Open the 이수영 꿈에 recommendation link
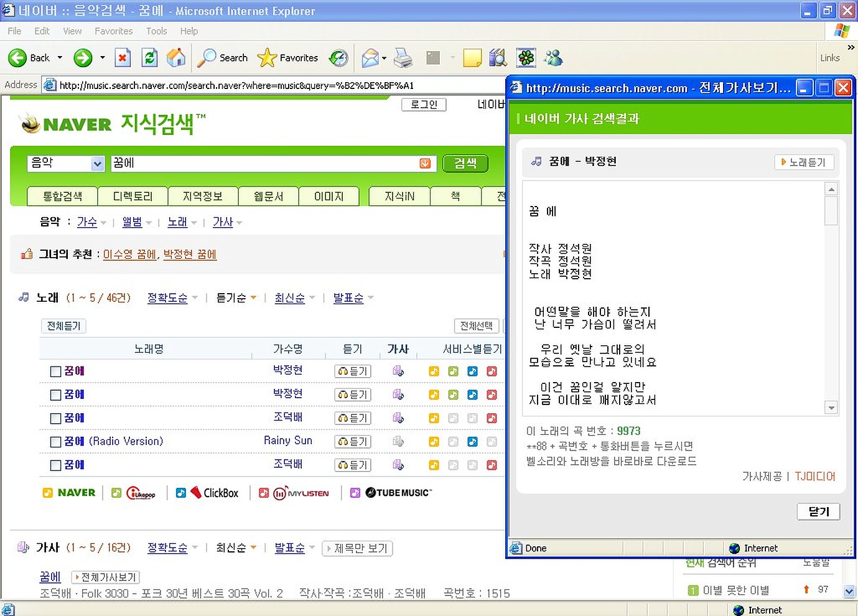The height and width of the screenshot is (616, 858). coord(129,254)
